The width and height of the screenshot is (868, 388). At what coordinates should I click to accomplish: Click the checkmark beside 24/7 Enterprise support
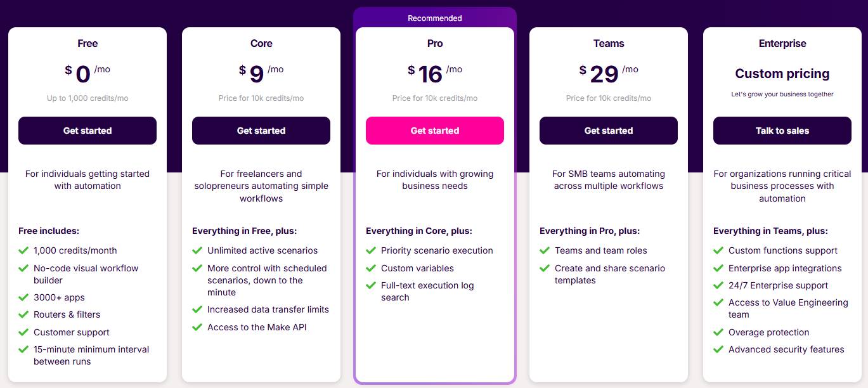[718, 285]
